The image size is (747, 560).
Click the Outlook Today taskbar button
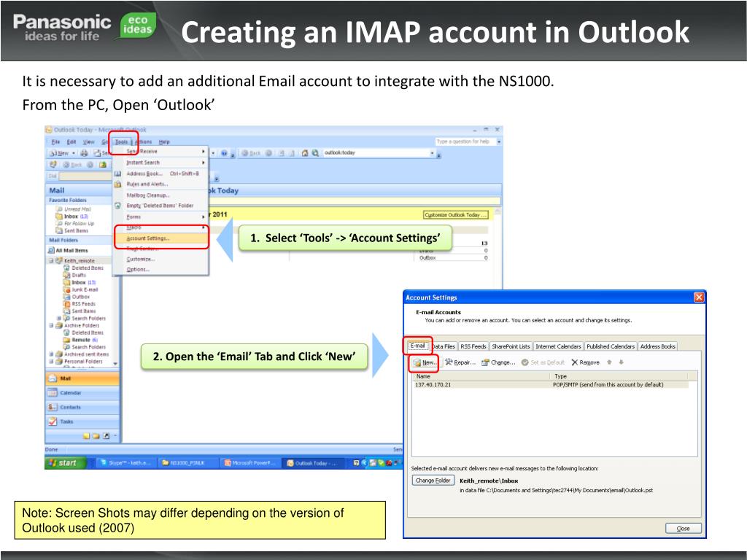point(312,463)
